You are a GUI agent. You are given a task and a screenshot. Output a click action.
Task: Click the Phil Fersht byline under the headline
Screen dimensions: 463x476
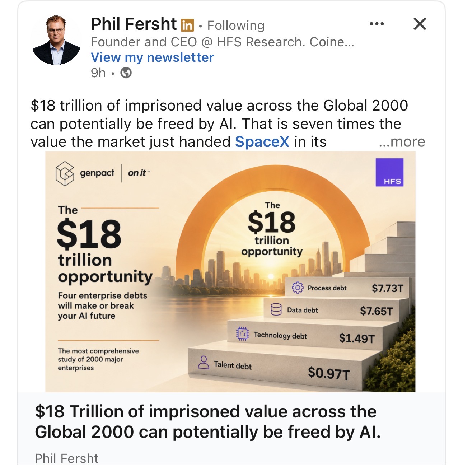pyautogui.click(x=66, y=458)
